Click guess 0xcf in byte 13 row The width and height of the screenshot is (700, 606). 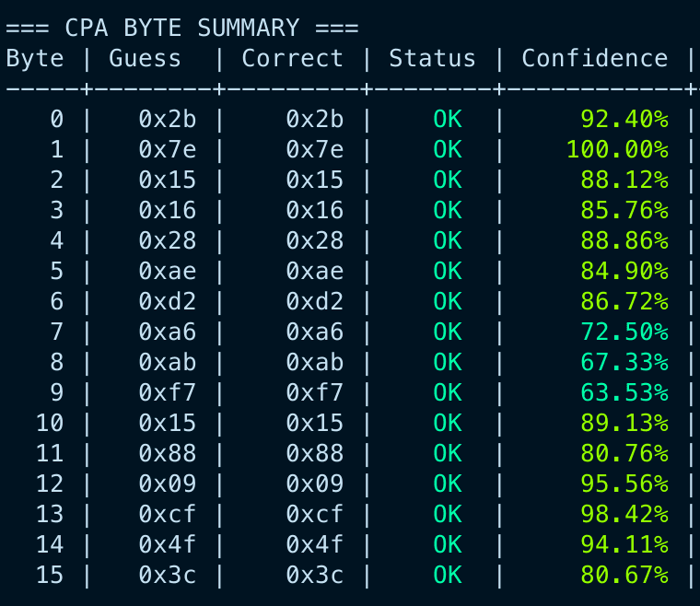tap(167, 514)
